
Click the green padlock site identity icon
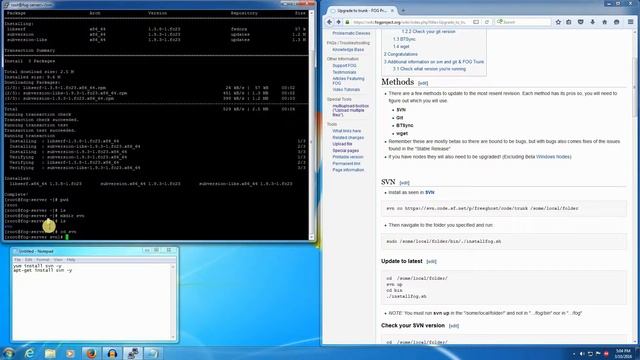[347, 22]
